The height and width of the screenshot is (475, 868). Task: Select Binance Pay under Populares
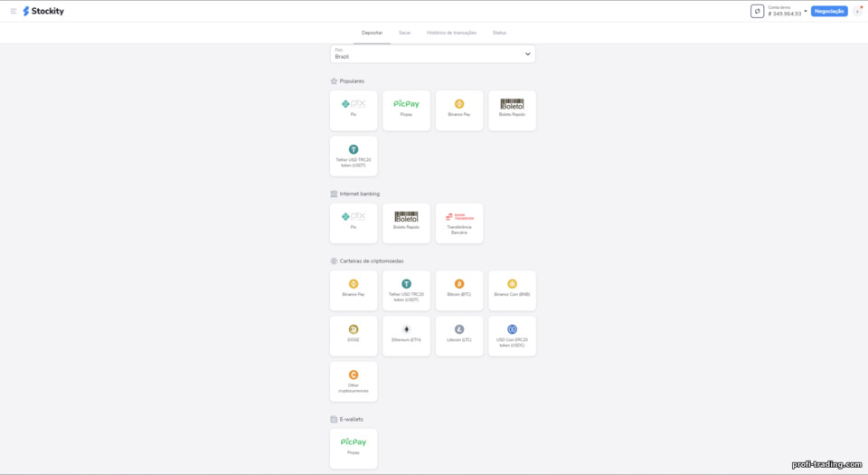[x=459, y=110]
